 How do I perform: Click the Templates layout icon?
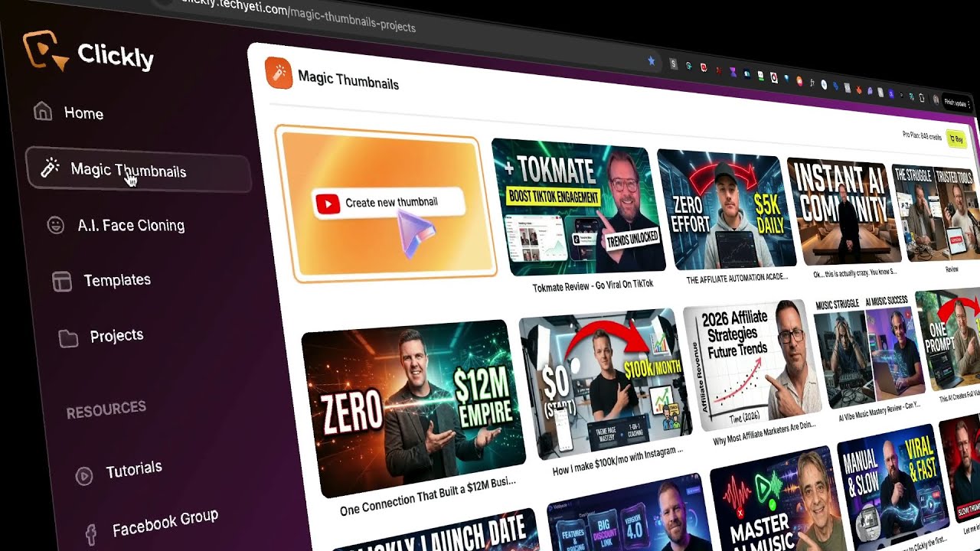62,282
